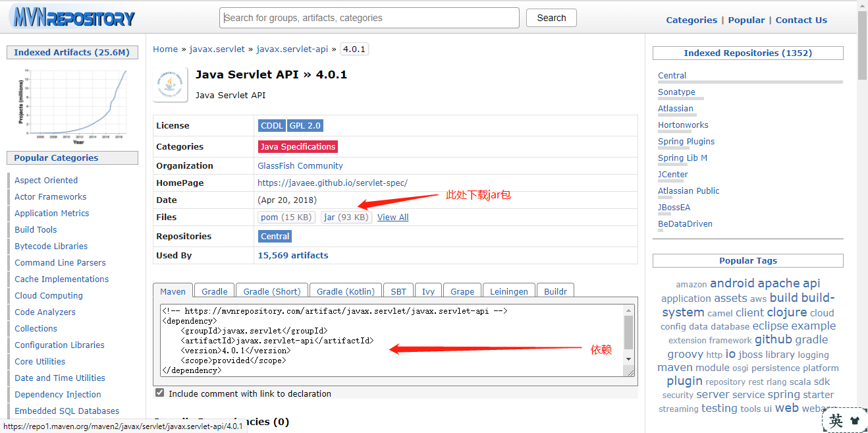Viewport: 868px width, 433px height.
Task: Open GlassFish Community organization link
Action: tap(300, 165)
